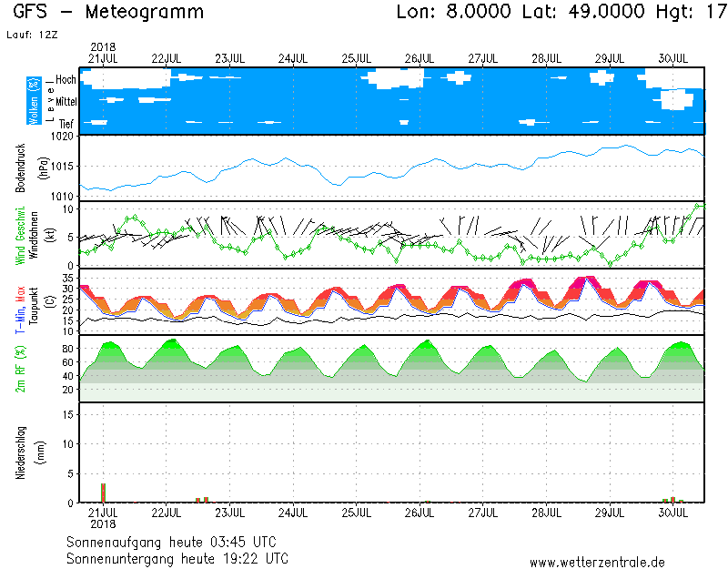Select the Lauf: 12Z run label
The height and width of the screenshot is (569, 728).
30,35
